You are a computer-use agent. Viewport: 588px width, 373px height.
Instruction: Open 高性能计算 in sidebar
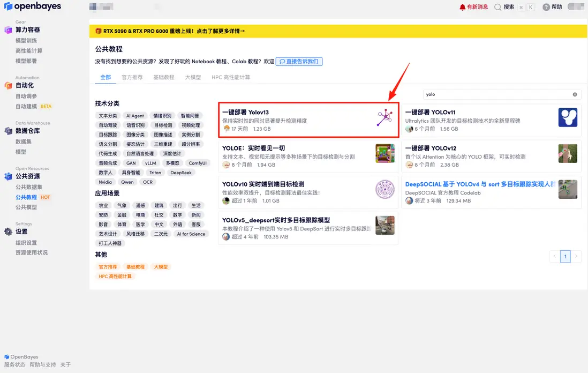point(29,51)
